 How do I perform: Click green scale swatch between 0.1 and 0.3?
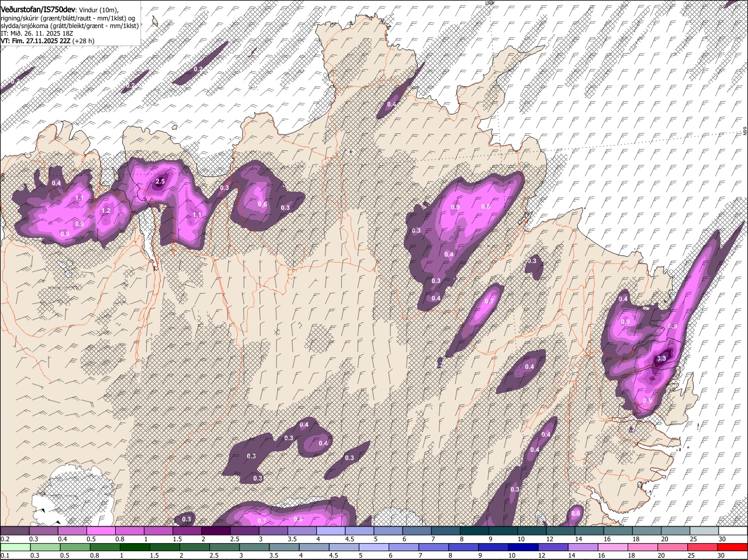click(15, 547)
